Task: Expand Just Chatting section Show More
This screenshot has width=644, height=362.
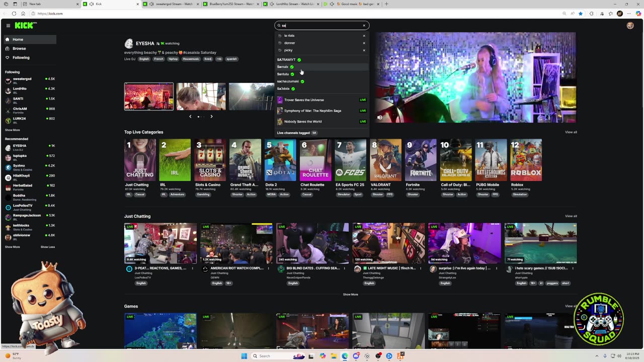Action: 351,295
